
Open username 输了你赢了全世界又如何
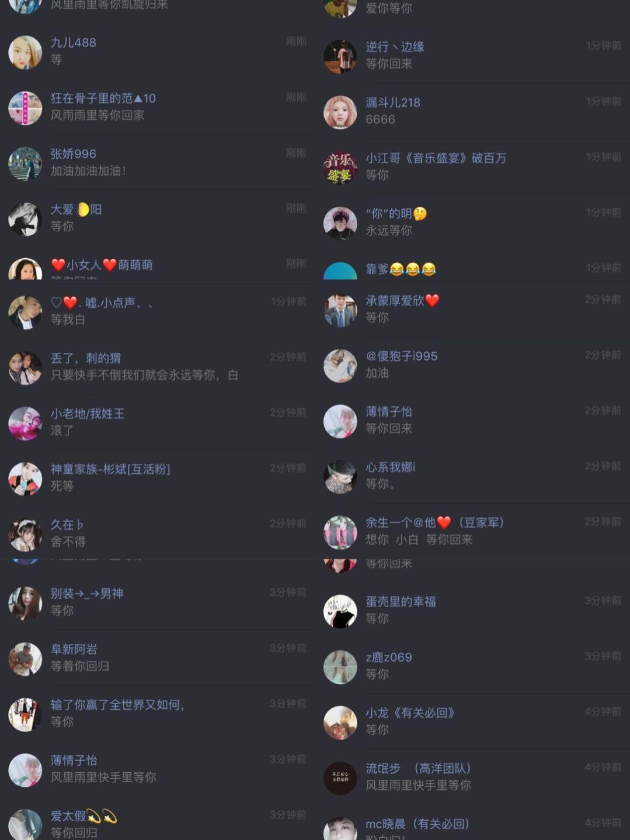click(x=117, y=704)
